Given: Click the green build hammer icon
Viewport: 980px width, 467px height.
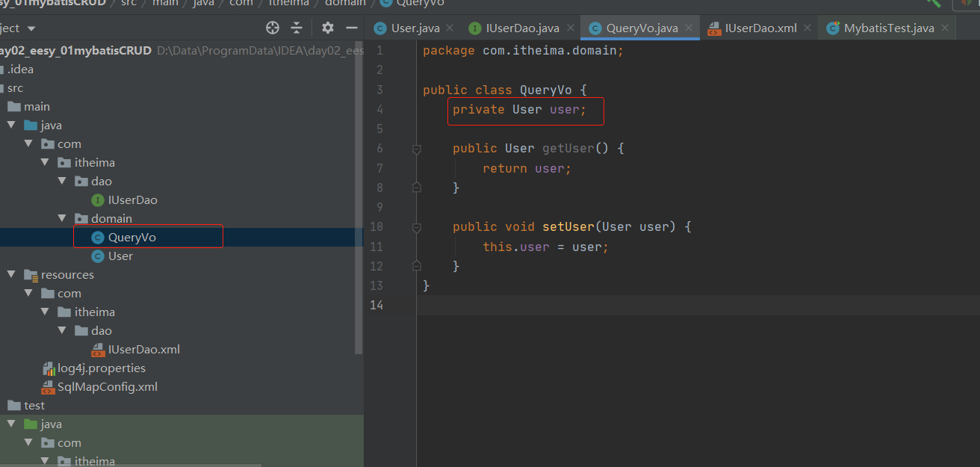Looking at the screenshot, I should point(934,2).
